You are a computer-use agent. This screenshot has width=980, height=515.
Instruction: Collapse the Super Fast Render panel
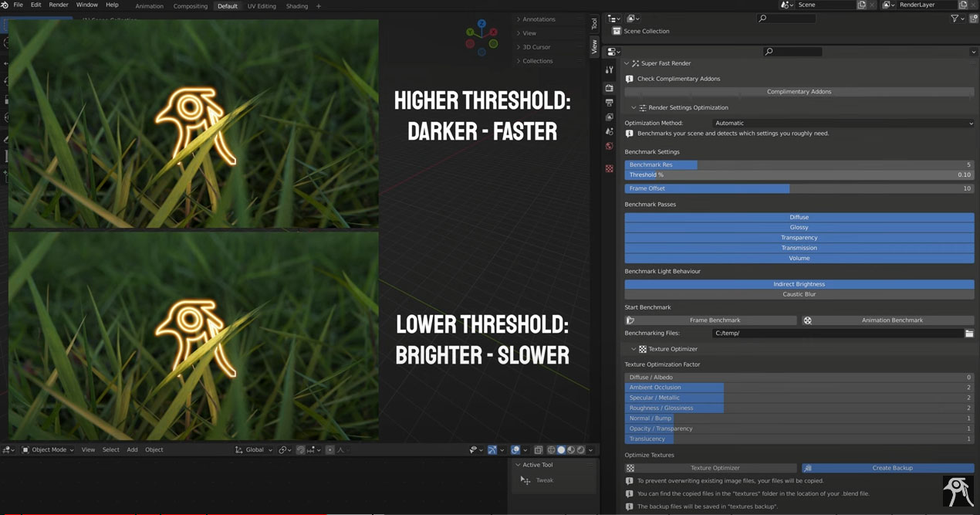[633, 63]
